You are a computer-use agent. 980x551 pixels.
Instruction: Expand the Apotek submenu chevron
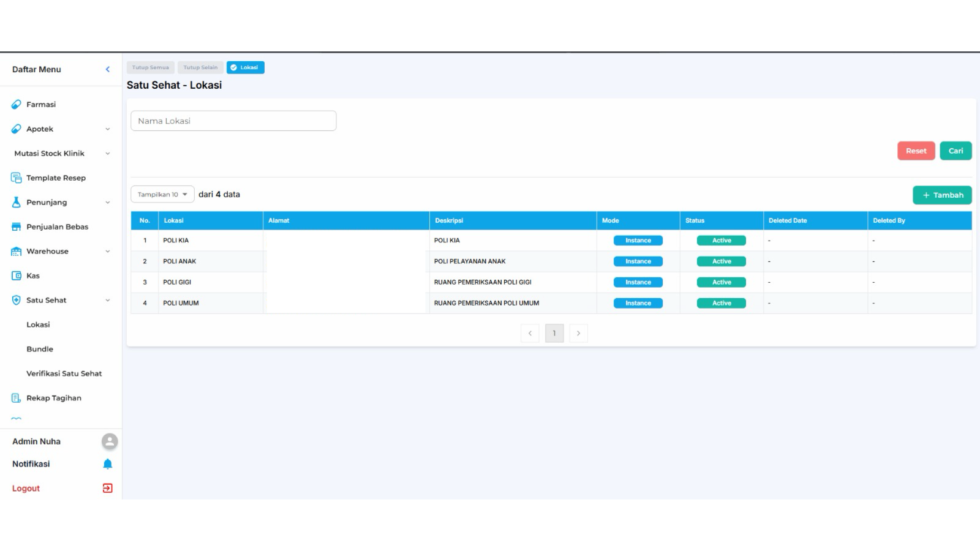click(108, 129)
